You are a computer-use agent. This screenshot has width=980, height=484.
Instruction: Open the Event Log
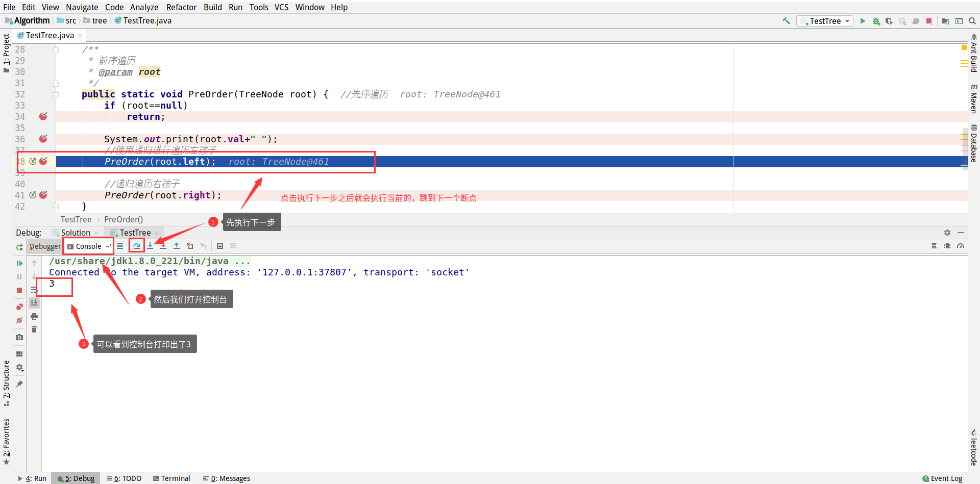[x=942, y=478]
